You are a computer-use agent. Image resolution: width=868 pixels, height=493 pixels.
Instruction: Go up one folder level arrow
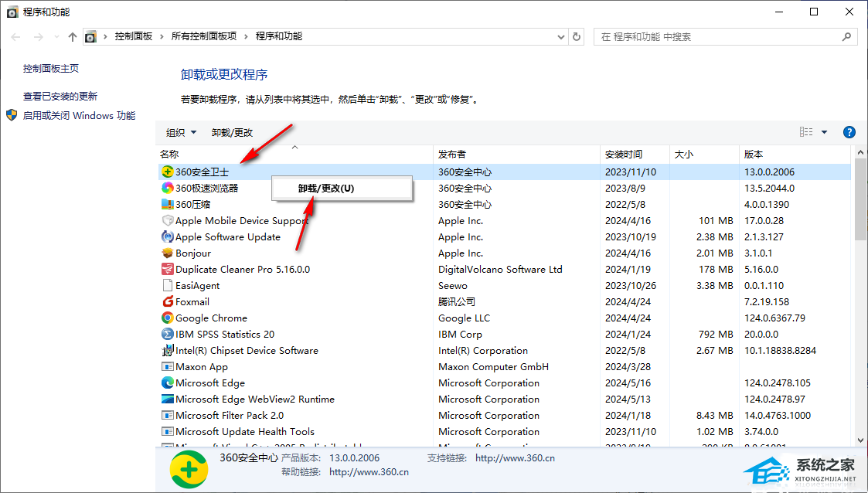(x=73, y=37)
